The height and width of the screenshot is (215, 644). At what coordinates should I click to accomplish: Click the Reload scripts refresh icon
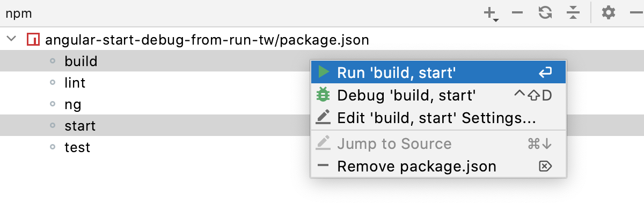[x=545, y=12]
